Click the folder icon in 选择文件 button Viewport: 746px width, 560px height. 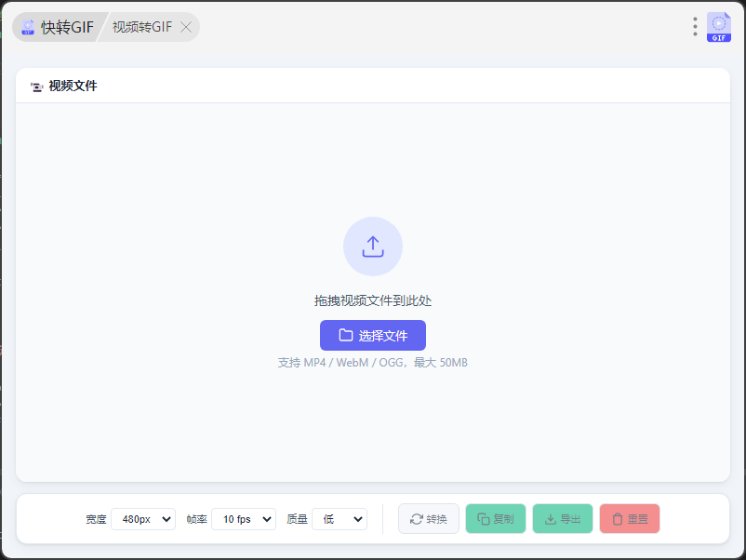tap(346, 336)
